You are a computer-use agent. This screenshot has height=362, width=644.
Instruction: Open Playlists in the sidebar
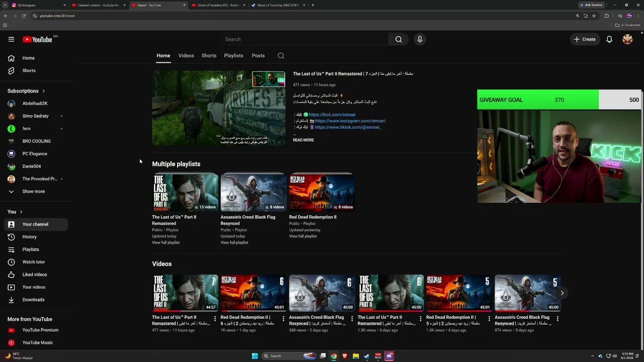(x=35, y=249)
